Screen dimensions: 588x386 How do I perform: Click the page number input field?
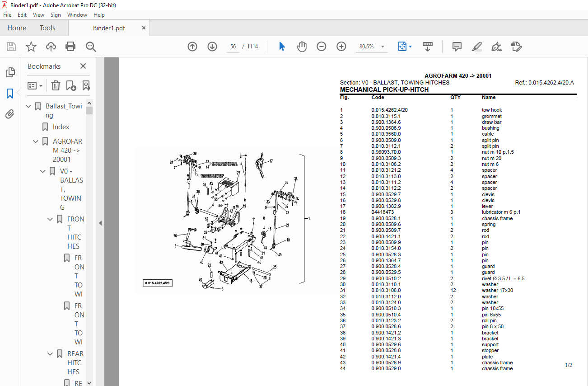(x=233, y=47)
